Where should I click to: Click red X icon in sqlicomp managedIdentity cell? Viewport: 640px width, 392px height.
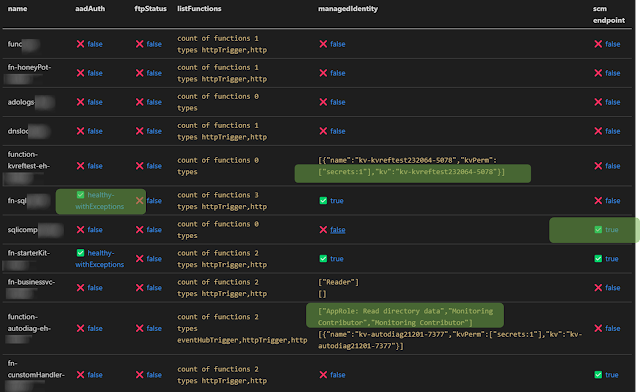coord(323,229)
